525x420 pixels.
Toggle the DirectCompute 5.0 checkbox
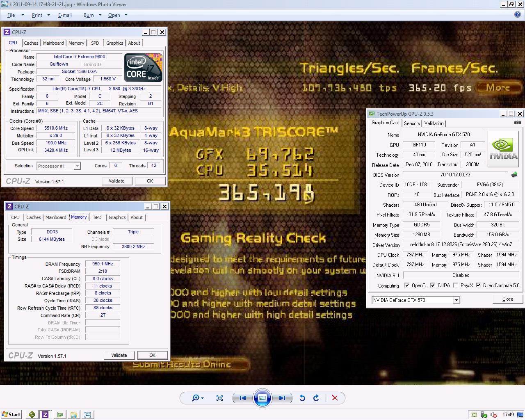(478, 285)
